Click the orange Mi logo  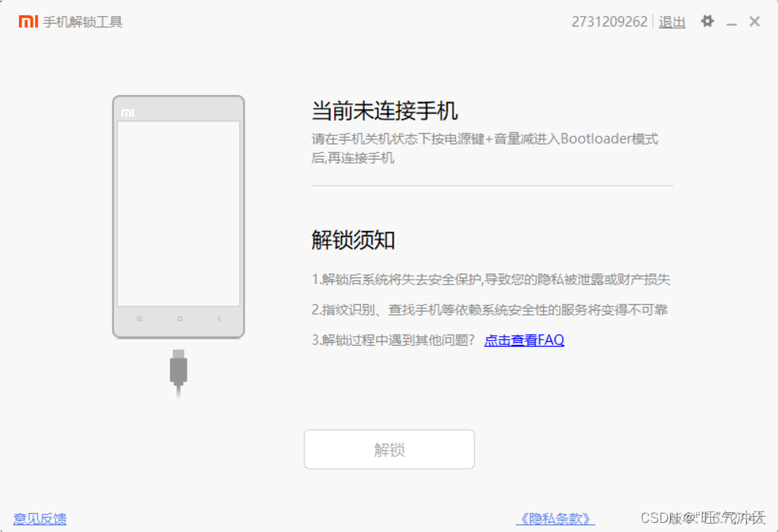click(x=28, y=21)
